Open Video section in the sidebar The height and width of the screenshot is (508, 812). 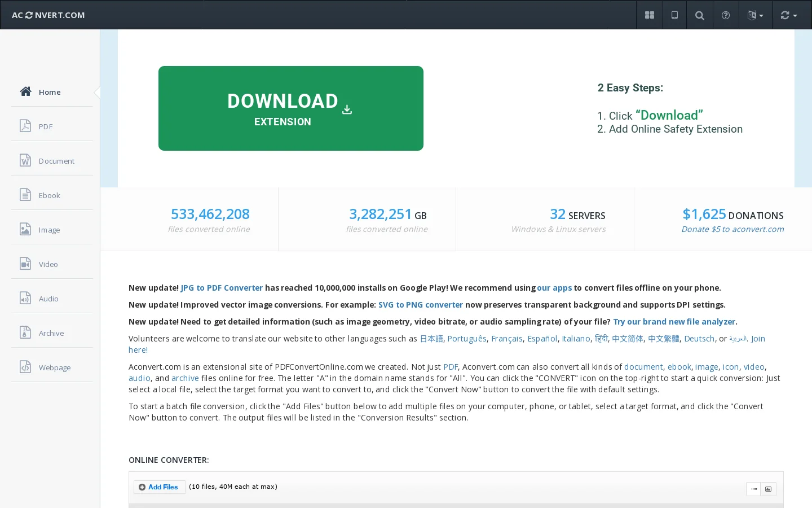[52, 264]
